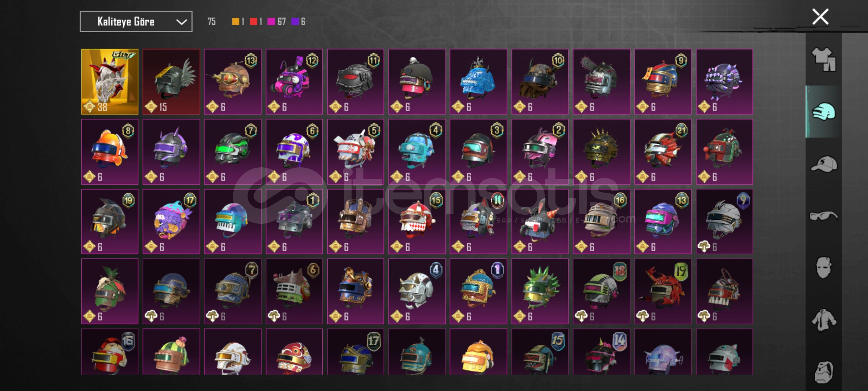Screen dimensions: 868x391
Task: Choose the steampunk goggles helmet numbered 13
Action: coord(233,82)
